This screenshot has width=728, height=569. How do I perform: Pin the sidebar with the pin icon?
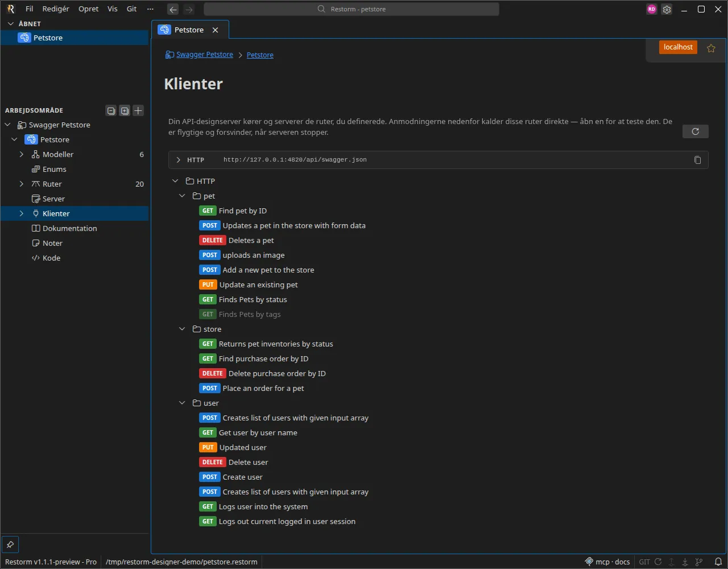10,544
